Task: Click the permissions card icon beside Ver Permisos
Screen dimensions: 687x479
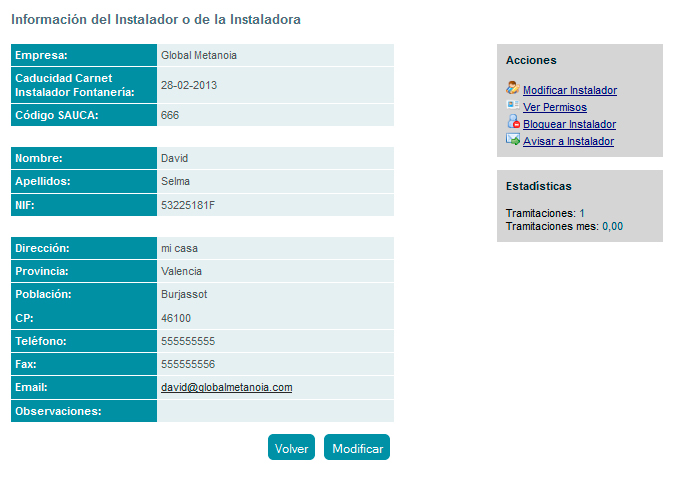Action: coord(513,105)
